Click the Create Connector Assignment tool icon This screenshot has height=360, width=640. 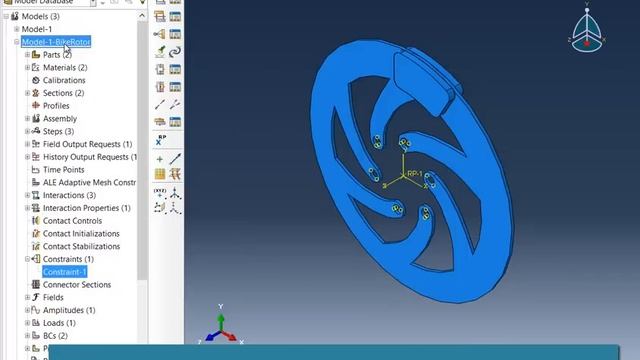(x=160, y=87)
